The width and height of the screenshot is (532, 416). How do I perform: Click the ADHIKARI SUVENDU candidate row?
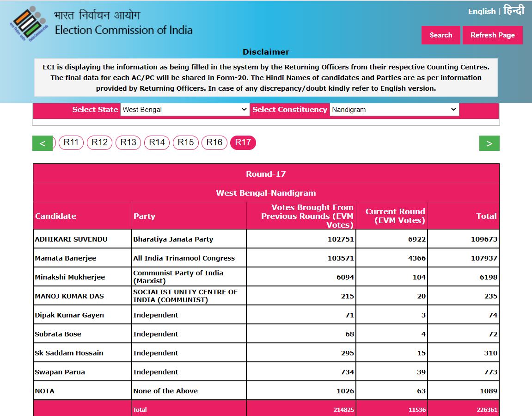point(71,239)
